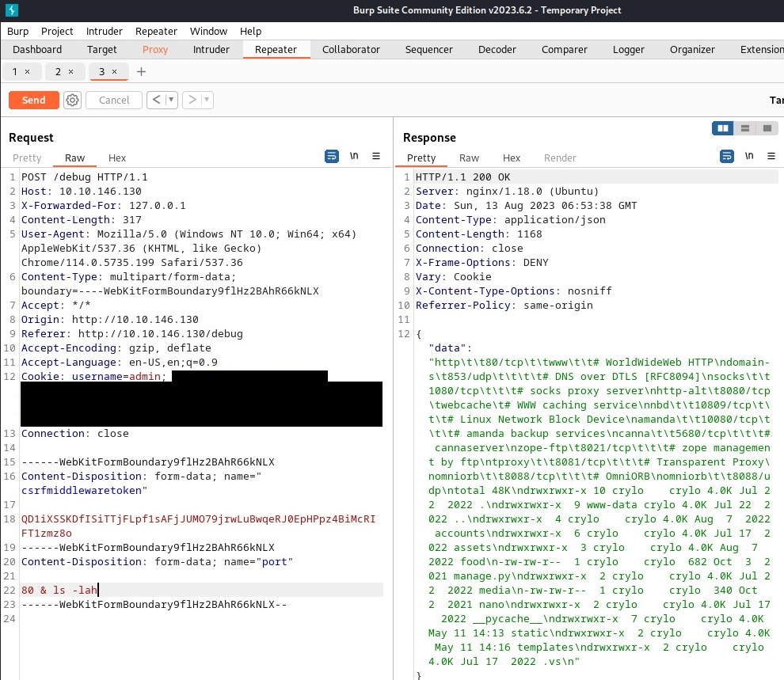Expand the forward history dropdown arrow
The width and height of the screenshot is (784, 680).
pos(207,100)
